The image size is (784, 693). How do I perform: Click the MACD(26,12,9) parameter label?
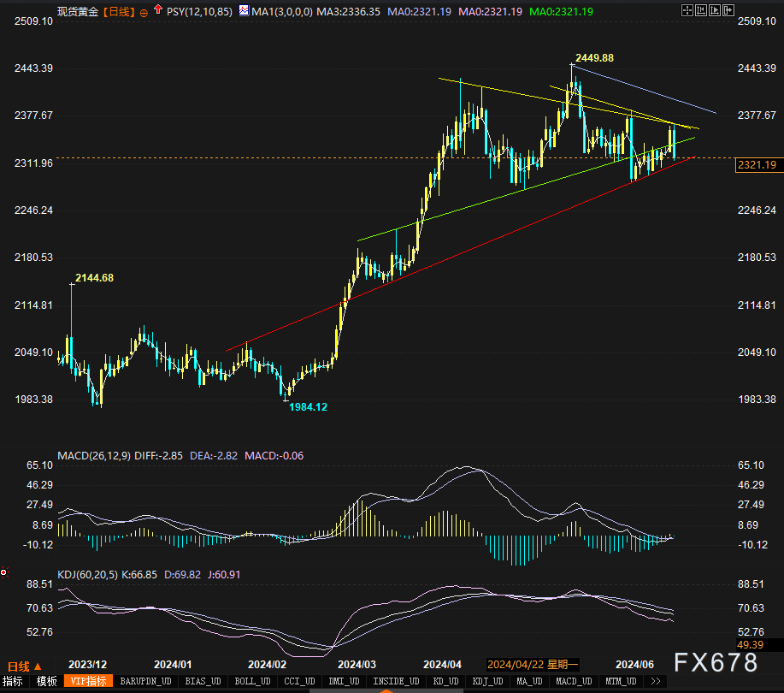pos(94,455)
